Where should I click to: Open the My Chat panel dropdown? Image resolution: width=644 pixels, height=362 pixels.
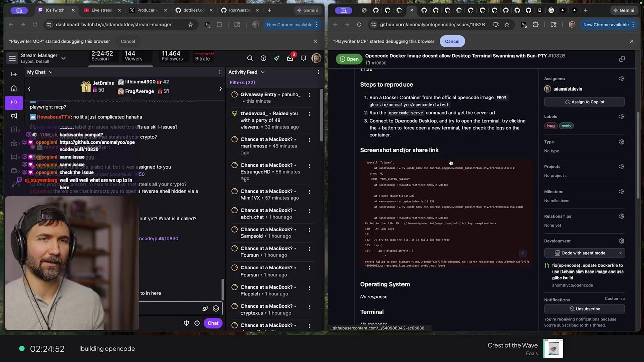[50, 72]
